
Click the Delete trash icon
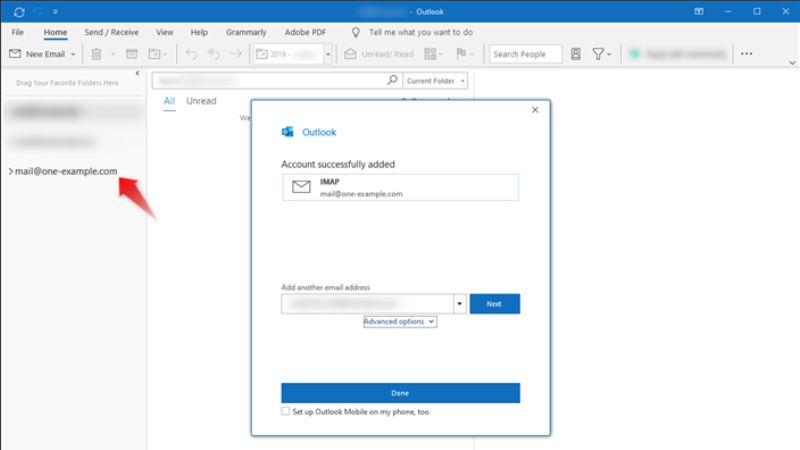96,54
